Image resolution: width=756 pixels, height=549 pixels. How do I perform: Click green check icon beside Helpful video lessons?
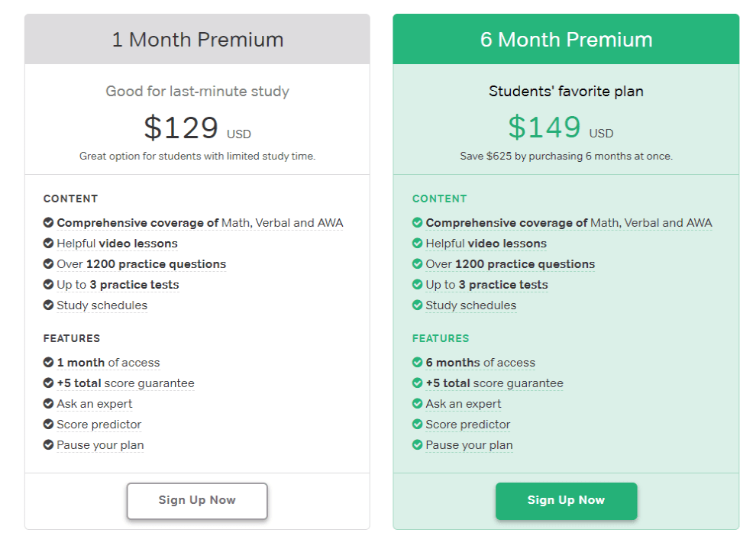point(417,244)
